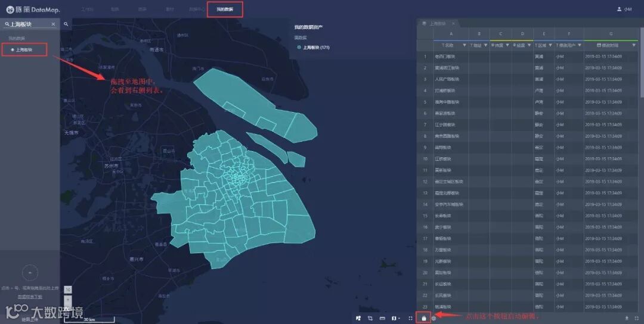Viewport: 644px width, 324px height.
Task: Select column E header
Action: [544, 33]
